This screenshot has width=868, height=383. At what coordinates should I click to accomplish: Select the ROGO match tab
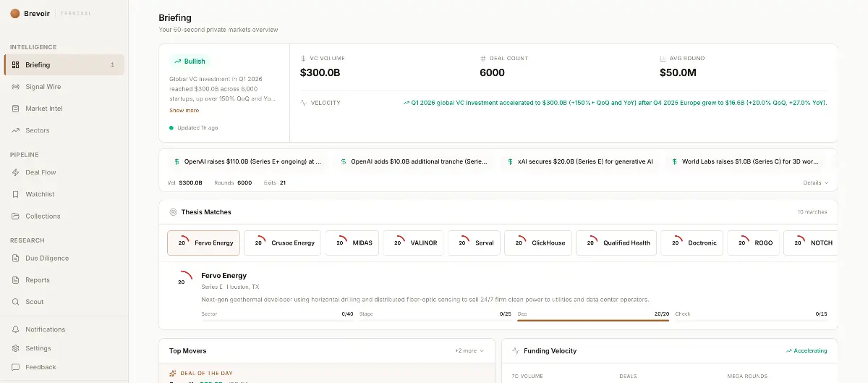click(753, 243)
